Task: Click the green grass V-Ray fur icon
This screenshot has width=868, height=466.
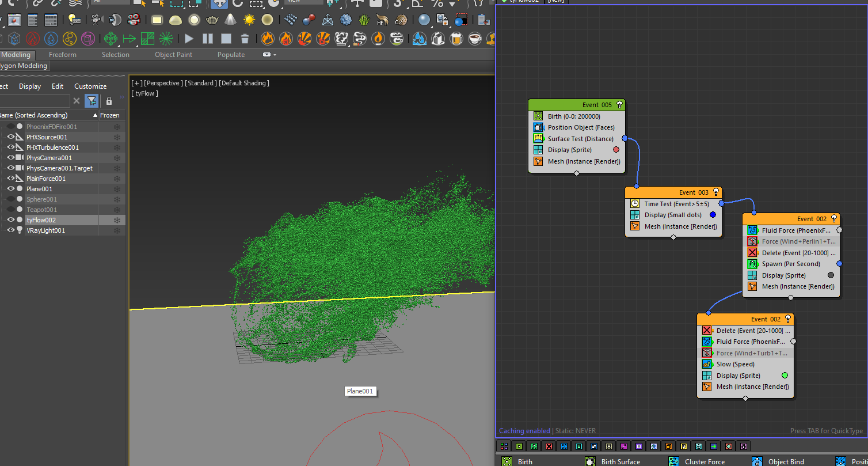Action: click(364, 20)
